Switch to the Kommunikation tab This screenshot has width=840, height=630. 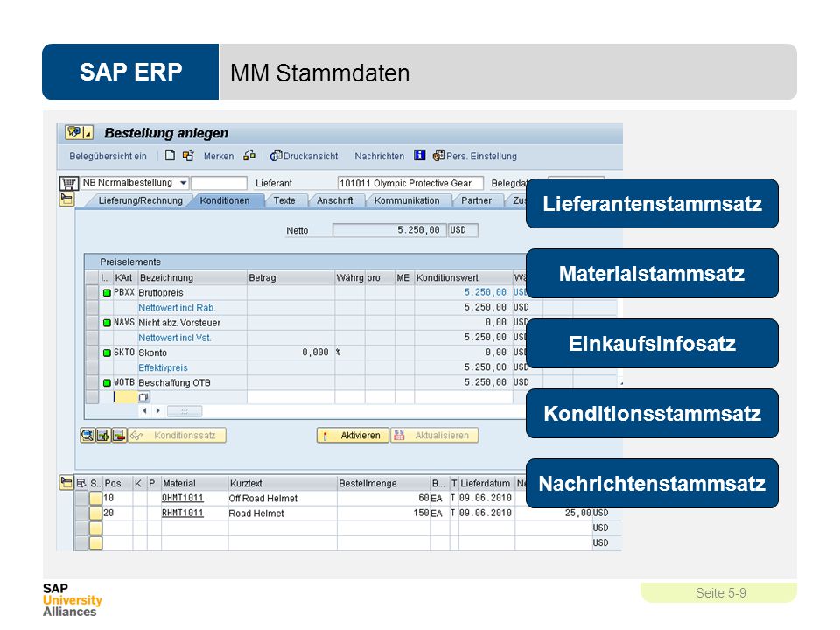(x=407, y=200)
